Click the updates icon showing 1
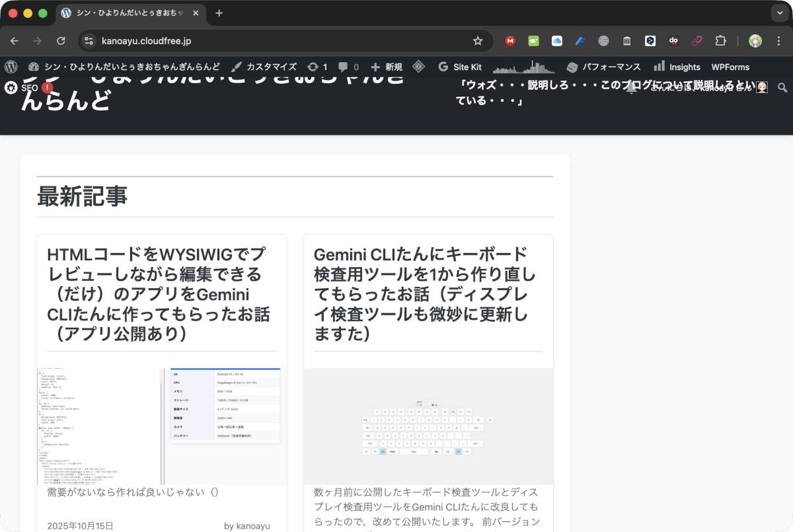 317,67
